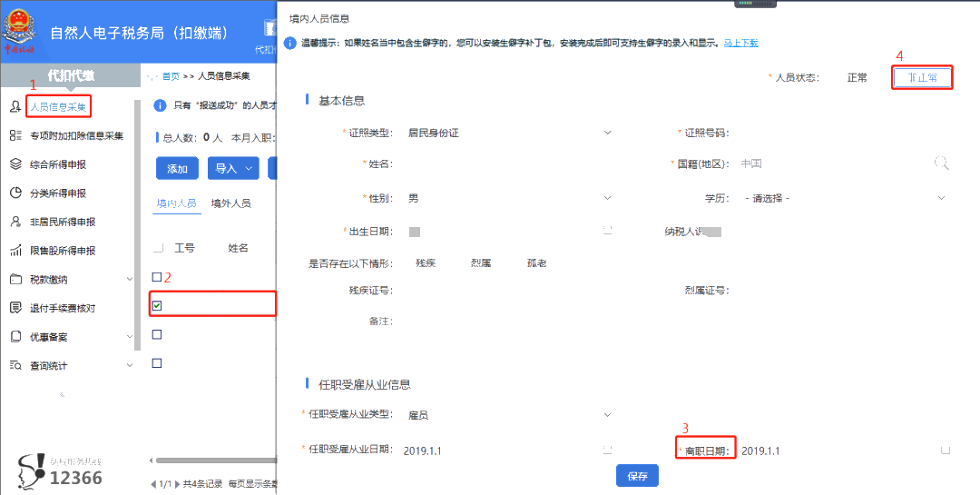Click the 备注 input field
The image size is (980, 495).
(x=675, y=321)
